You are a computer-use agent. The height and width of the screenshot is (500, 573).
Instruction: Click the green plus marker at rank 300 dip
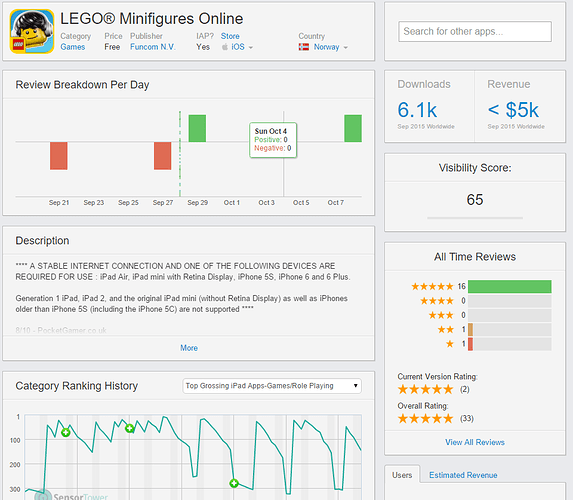[234, 483]
